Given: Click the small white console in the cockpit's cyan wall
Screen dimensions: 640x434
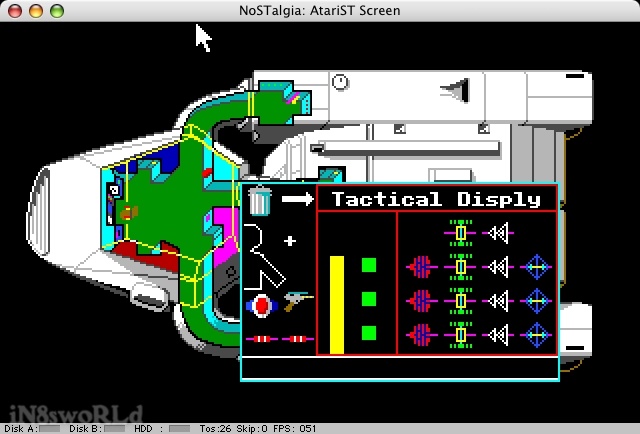Looking at the screenshot, I should click(114, 190).
